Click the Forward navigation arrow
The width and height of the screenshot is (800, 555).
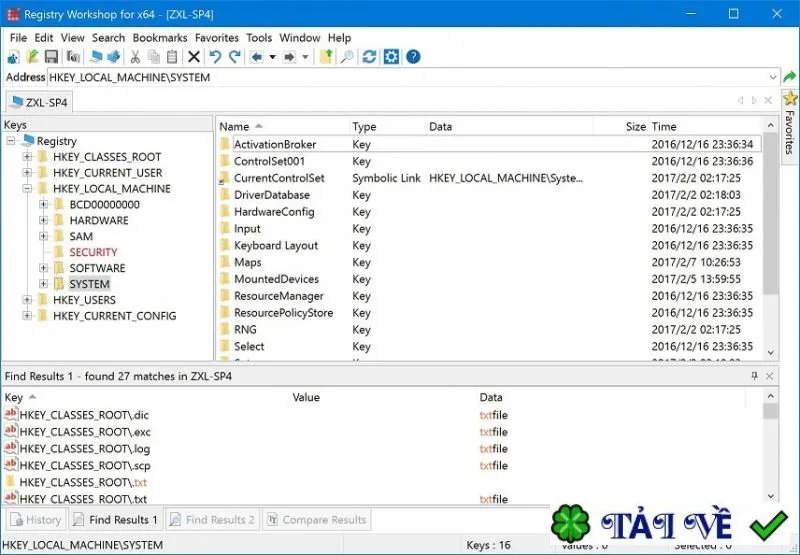click(x=289, y=57)
